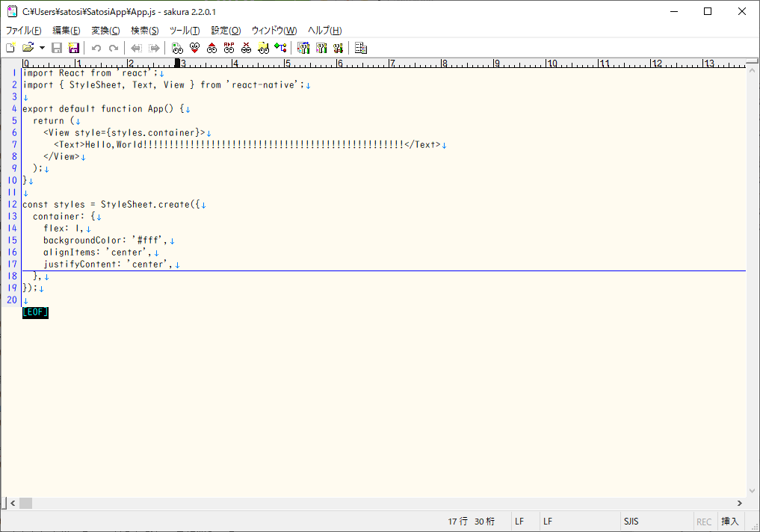Viewport: 760px width, 532px height.
Task: Click the '</View>' closing tag
Action: (x=61, y=156)
